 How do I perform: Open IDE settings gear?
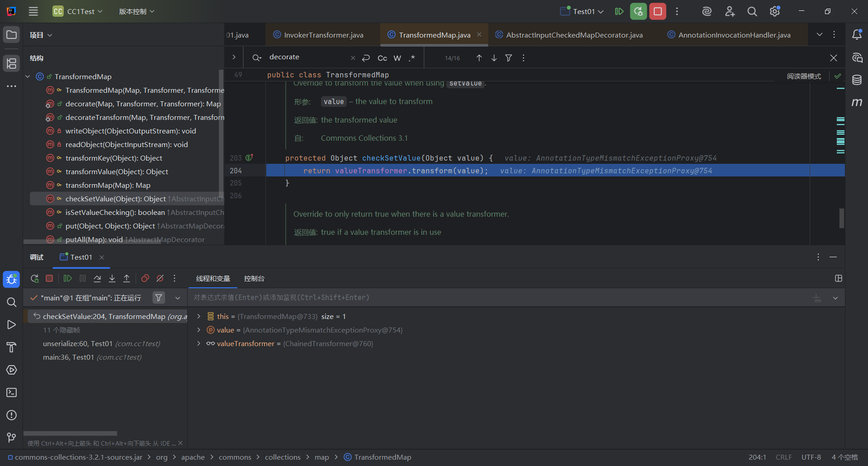pos(775,11)
